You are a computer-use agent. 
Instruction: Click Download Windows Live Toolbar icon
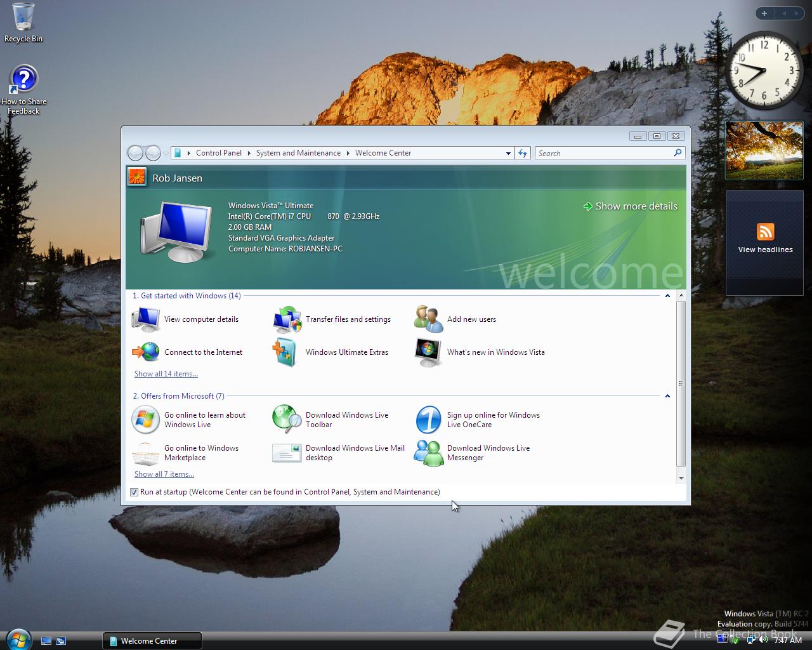point(287,420)
